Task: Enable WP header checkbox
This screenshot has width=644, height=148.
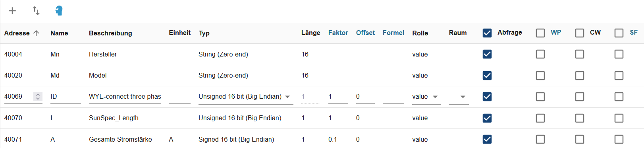Action: [x=540, y=33]
